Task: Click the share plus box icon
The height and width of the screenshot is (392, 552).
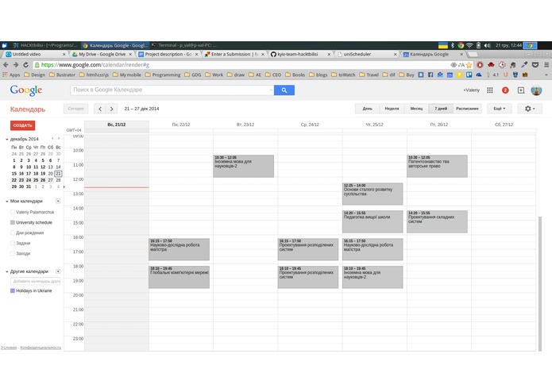Action: pos(521,90)
